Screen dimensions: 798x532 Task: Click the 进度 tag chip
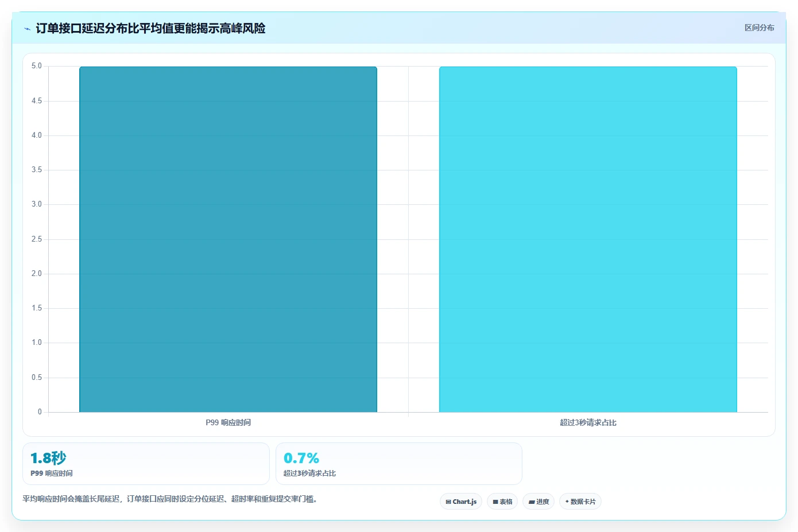coord(539,502)
